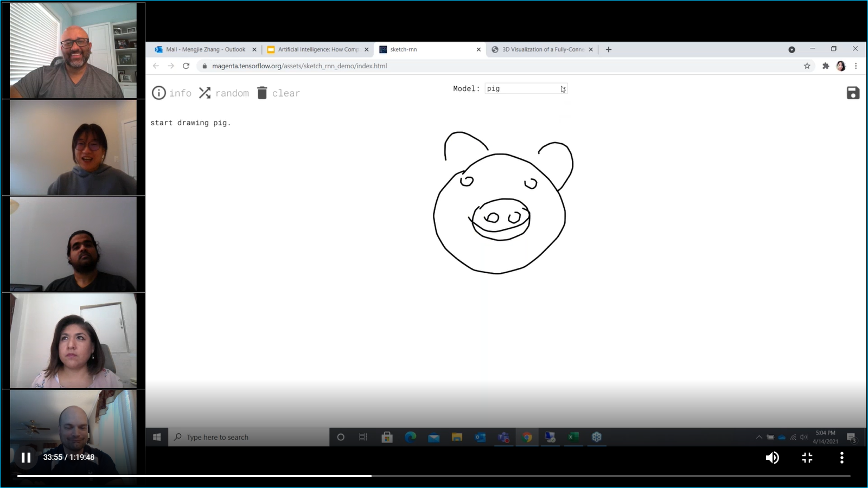Open Chrome three-dot menu
The image size is (868, 488).
tap(856, 66)
